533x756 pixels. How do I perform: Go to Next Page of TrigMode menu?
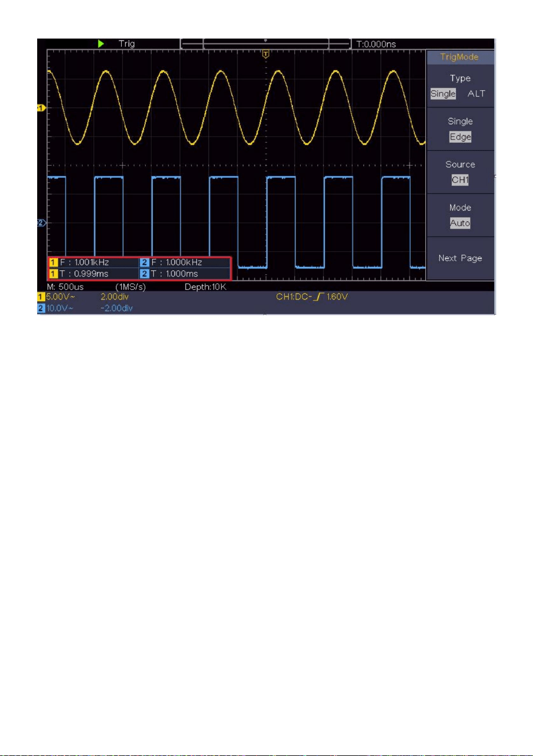[x=460, y=258]
